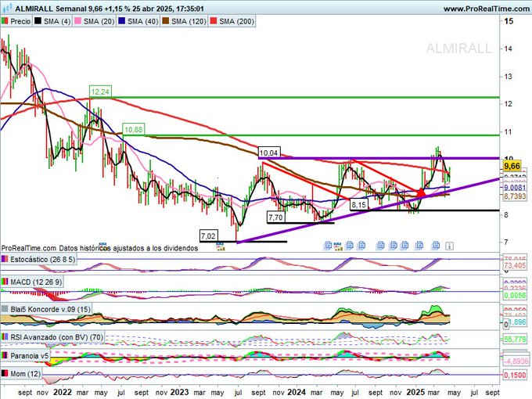Click brown SMA (120) color swatch
The height and width of the screenshot is (399, 532).
click(166, 21)
